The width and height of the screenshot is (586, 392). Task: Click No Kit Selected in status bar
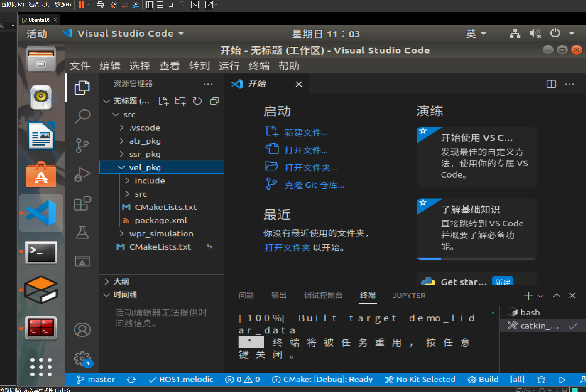[x=420, y=380]
